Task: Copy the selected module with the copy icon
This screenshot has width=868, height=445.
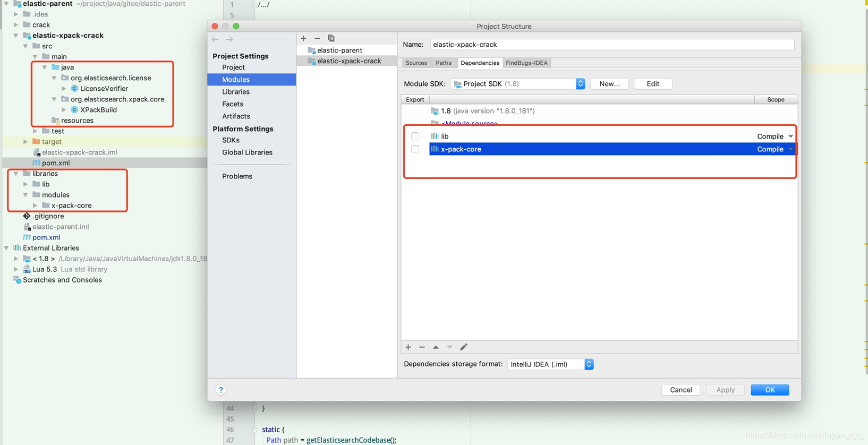Action: tap(331, 38)
